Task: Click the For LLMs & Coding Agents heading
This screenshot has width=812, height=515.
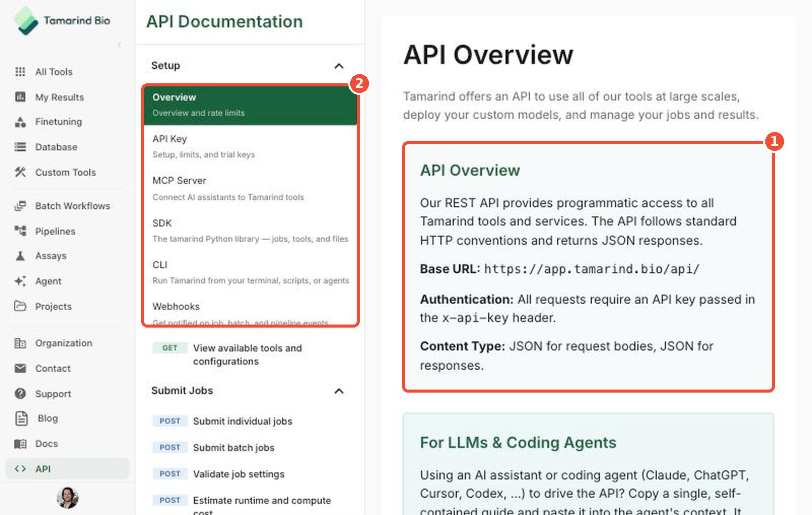Action: [x=518, y=442]
